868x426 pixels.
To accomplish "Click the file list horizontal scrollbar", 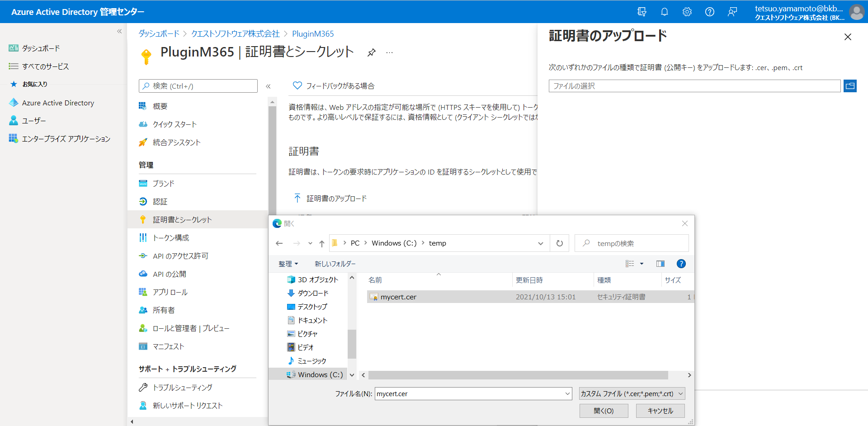I will tap(518, 375).
